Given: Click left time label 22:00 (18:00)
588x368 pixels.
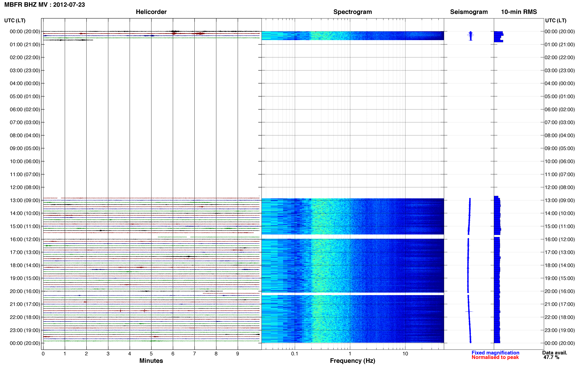Looking at the screenshot, I should tap(25, 317).
